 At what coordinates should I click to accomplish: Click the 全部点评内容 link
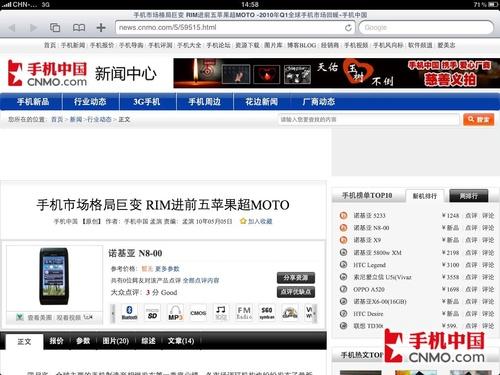(201, 280)
